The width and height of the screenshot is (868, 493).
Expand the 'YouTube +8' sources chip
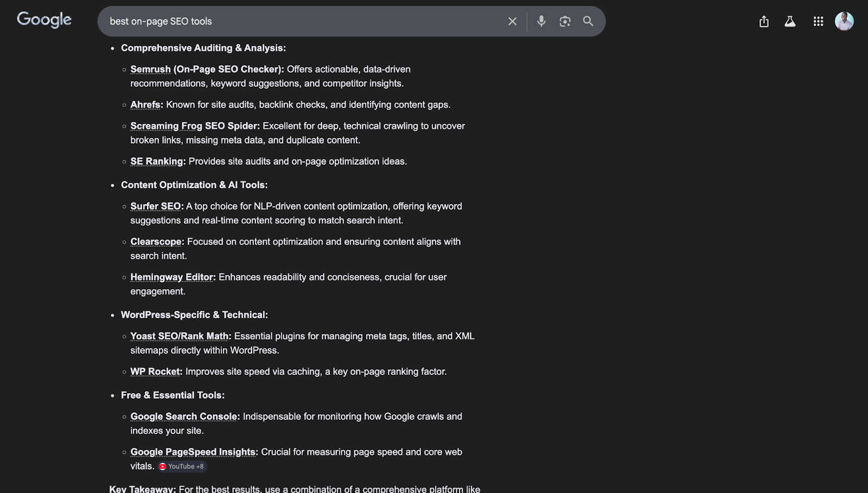(182, 466)
